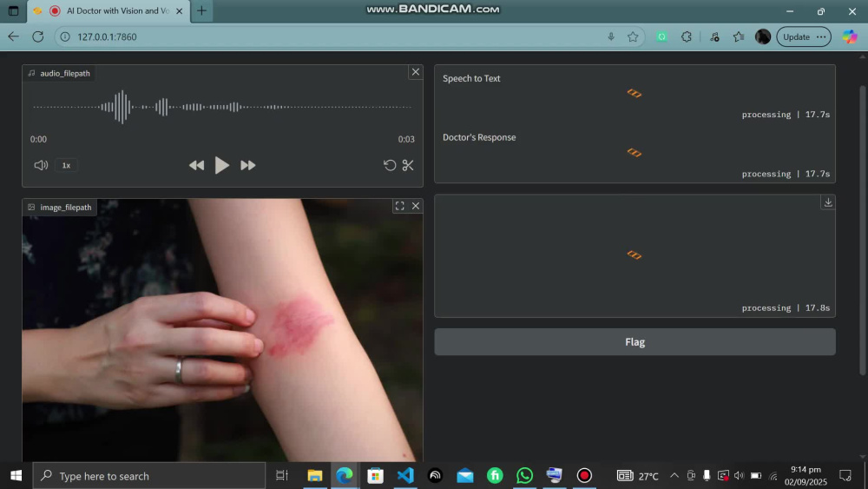Open the green refresh extension icon
This screenshot has height=489, width=868.
(x=661, y=36)
